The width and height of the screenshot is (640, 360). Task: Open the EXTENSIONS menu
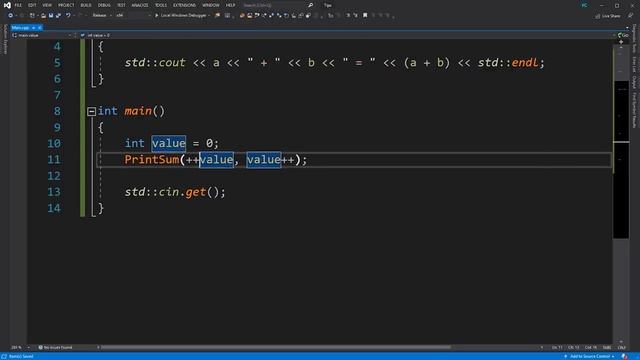tap(184, 5)
